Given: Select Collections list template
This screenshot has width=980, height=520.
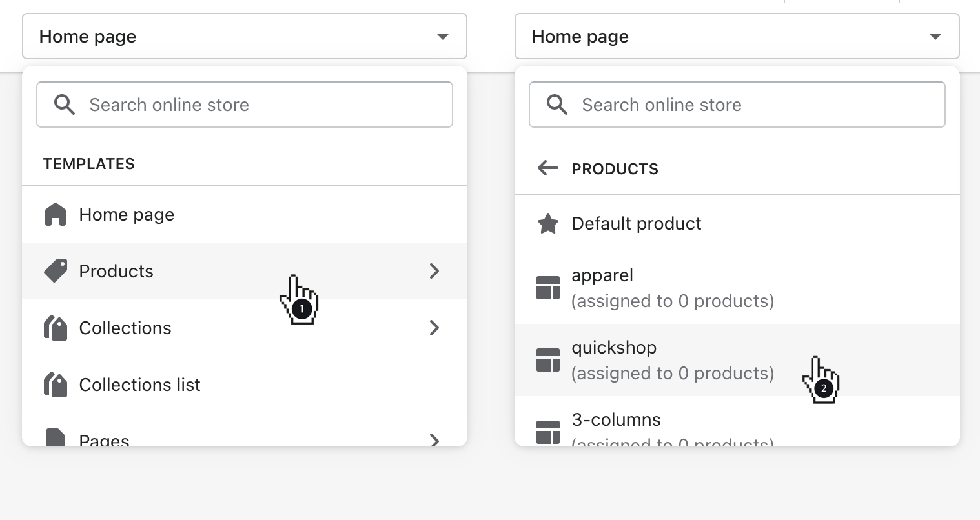Looking at the screenshot, I should pyautogui.click(x=140, y=385).
